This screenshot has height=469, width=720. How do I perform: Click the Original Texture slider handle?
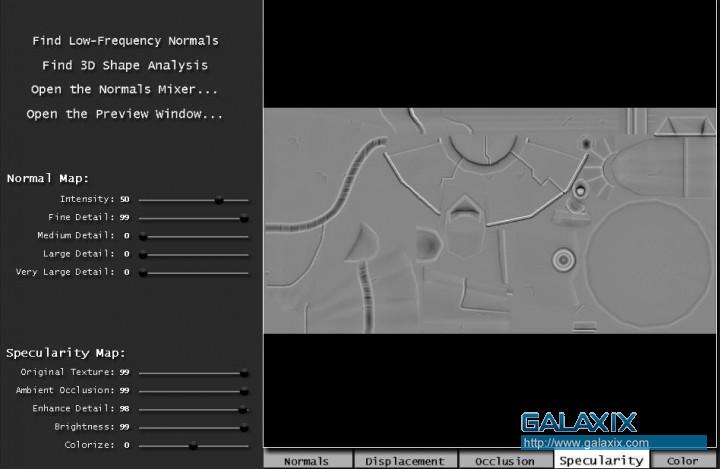tap(244, 373)
